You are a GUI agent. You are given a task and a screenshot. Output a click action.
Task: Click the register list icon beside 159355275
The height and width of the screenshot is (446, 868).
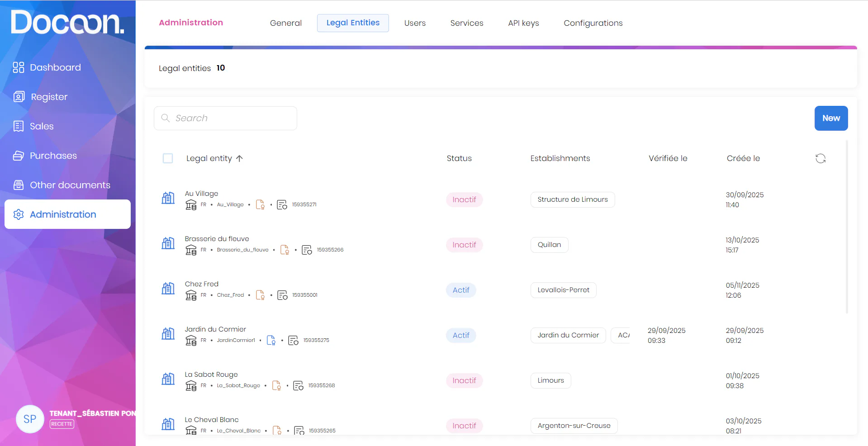(x=293, y=341)
